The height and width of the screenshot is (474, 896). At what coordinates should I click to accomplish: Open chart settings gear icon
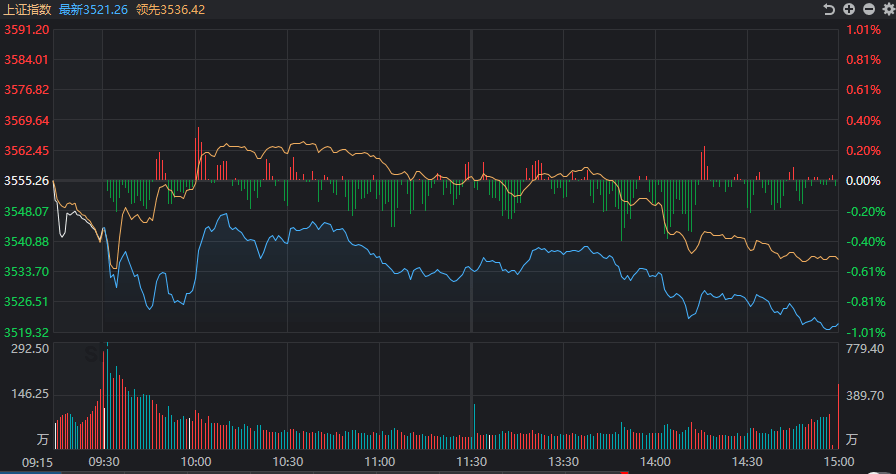point(888,9)
